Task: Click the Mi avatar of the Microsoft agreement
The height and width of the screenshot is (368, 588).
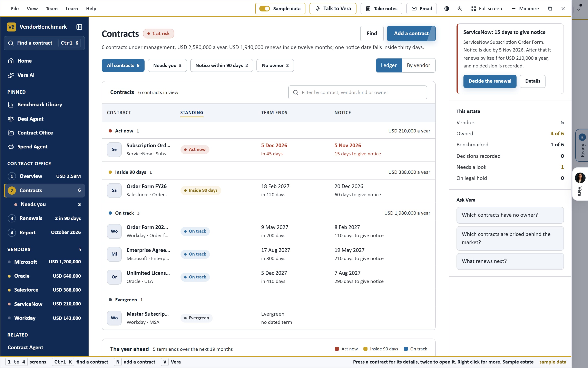Action: [x=114, y=254]
